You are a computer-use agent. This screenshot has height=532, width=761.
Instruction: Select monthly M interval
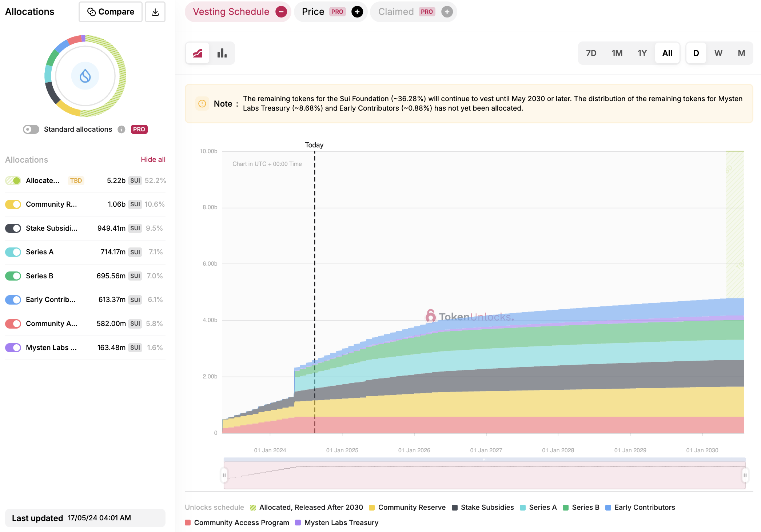(741, 53)
